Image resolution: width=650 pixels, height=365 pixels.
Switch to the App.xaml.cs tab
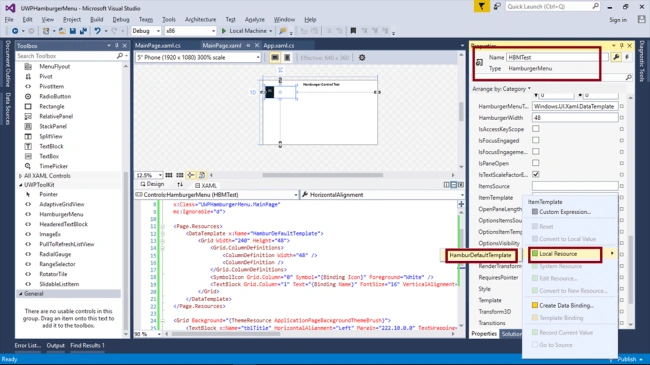[x=279, y=46]
